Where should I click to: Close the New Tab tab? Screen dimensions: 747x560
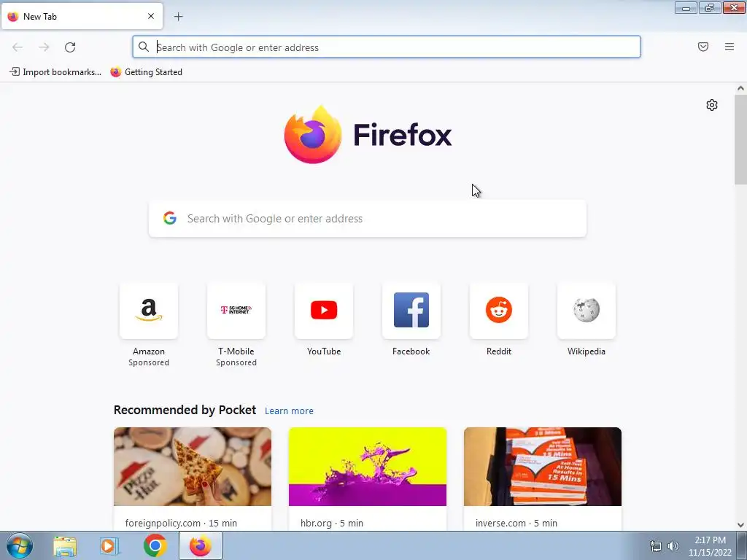151,16
